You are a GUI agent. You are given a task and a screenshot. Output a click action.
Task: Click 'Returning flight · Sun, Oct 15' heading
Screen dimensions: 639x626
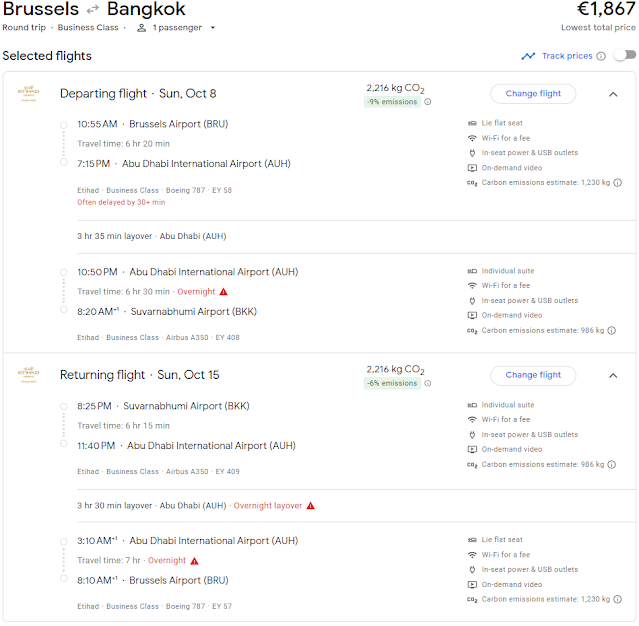pyautogui.click(x=139, y=375)
